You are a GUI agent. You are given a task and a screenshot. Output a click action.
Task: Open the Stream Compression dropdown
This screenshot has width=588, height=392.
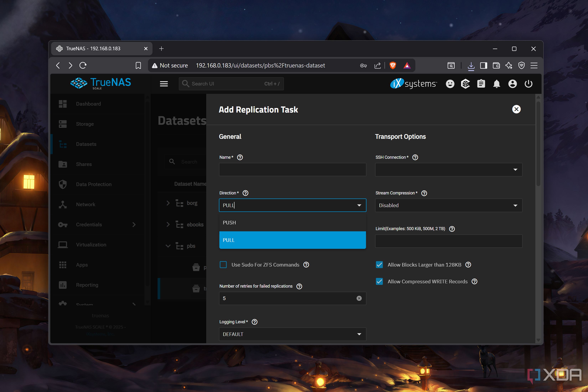[448, 205]
